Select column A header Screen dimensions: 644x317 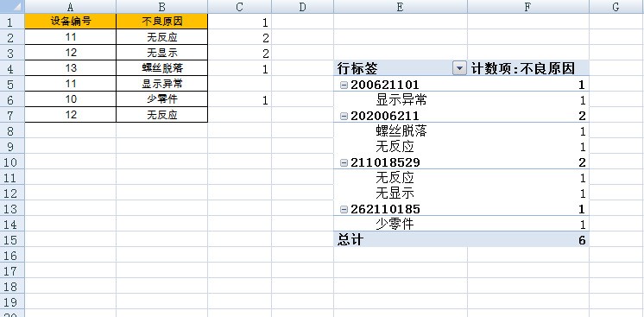(70, 7)
